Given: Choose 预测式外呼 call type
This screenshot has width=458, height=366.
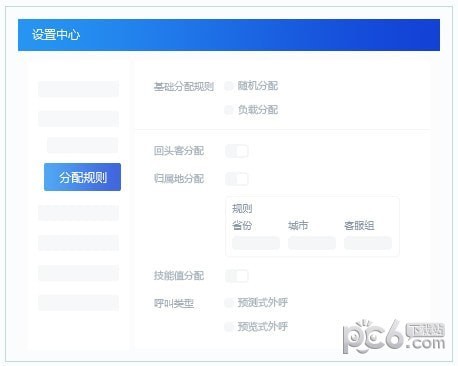Looking at the screenshot, I should pos(229,303).
